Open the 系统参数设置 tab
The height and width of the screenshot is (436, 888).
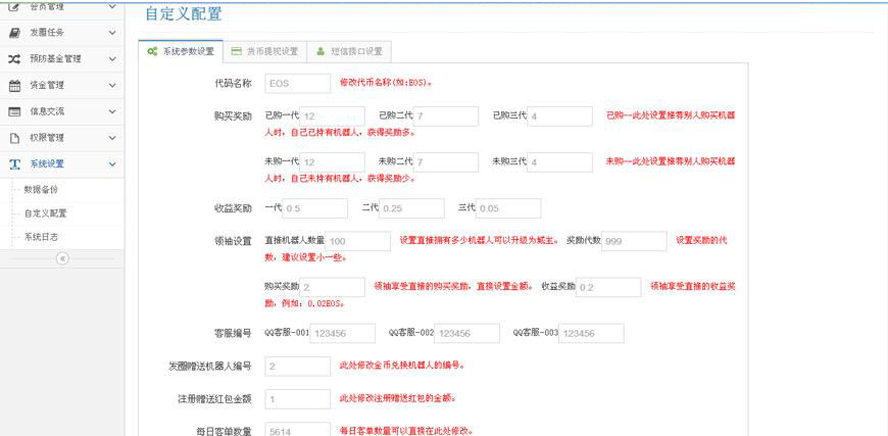click(x=181, y=52)
